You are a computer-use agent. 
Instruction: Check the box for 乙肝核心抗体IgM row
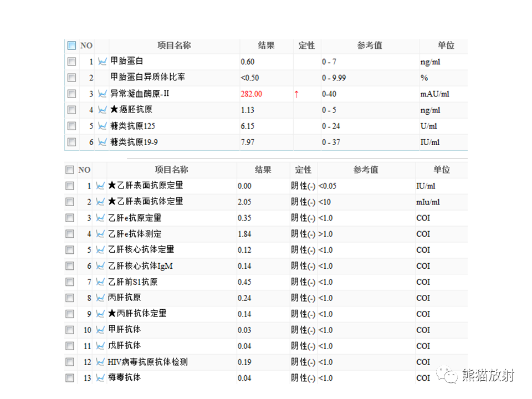point(70,265)
